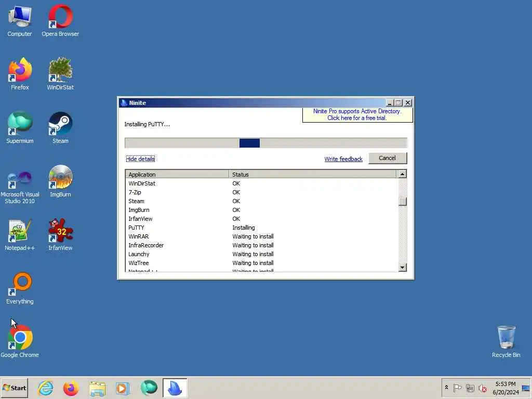The height and width of the screenshot is (399, 532).
Task: Click the network tray icon
Action: pyautogui.click(x=470, y=388)
